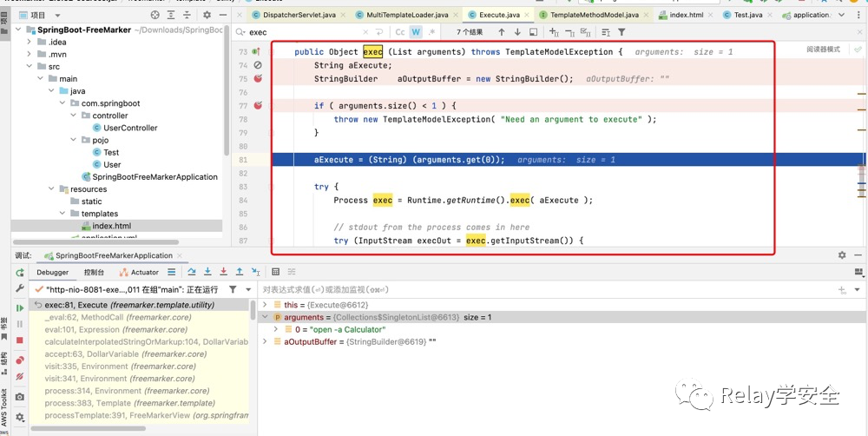Click the filter search results funnel icon
868x436 pixels.
coord(621,32)
